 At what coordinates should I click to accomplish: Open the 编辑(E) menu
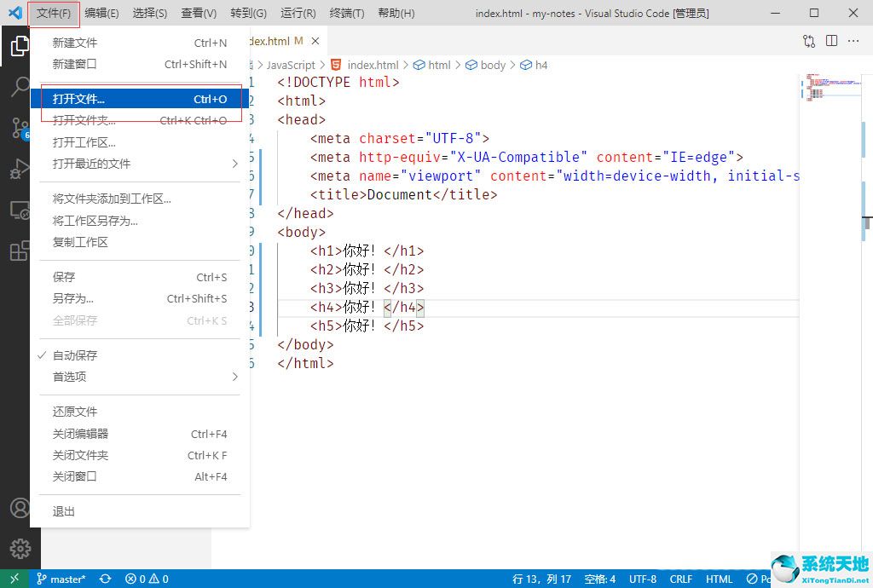click(x=101, y=13)
